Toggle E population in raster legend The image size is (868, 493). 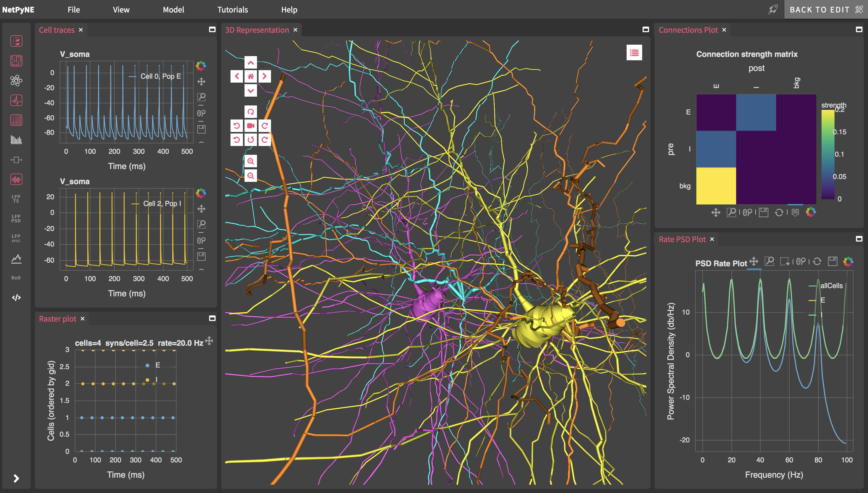(x=157, y=365)
